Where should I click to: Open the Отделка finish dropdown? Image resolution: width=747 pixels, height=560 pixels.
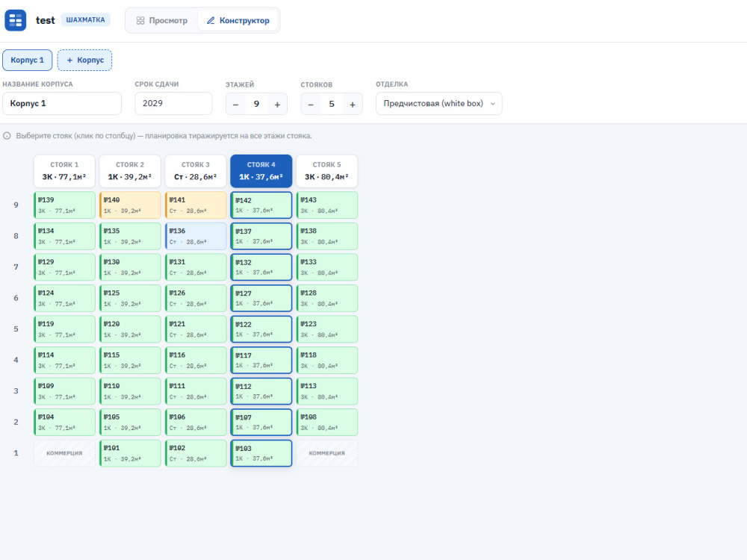[x=438, y=103]
